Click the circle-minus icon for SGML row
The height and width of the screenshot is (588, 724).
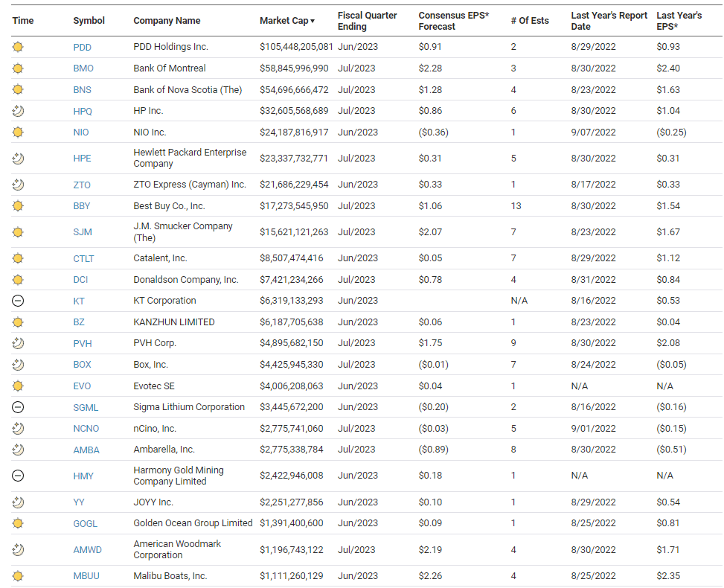19,407
